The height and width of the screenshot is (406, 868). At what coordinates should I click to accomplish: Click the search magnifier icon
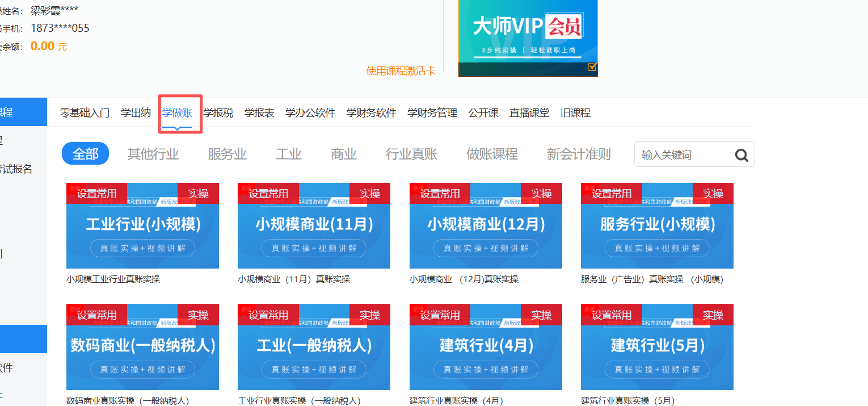(741, 155)
